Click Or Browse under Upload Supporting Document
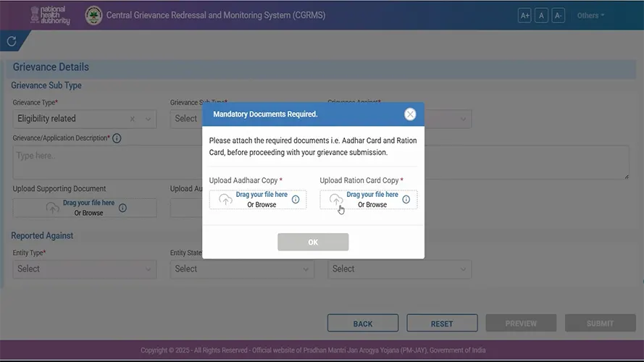The height and width of the screenshot is (362, 644). coord(88,213)
